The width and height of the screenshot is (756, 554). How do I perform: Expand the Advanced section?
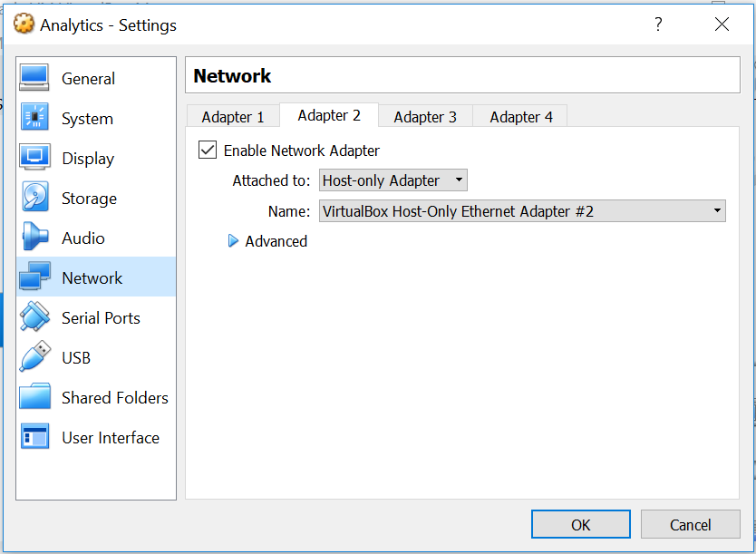click(268, 241)
